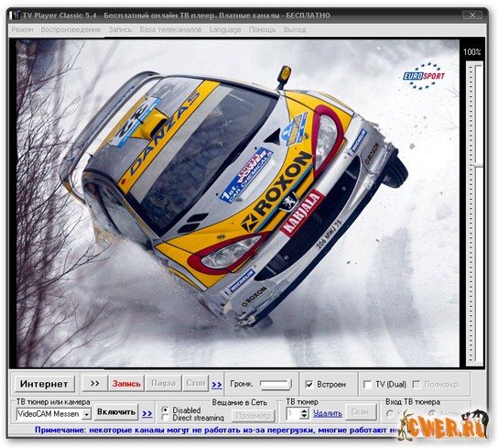Click the Включить button
This screenshot has height=448, width=498.
(116, 412)
